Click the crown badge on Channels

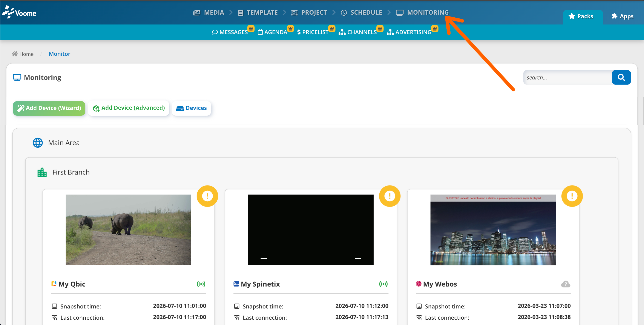(x=380, y=29)
